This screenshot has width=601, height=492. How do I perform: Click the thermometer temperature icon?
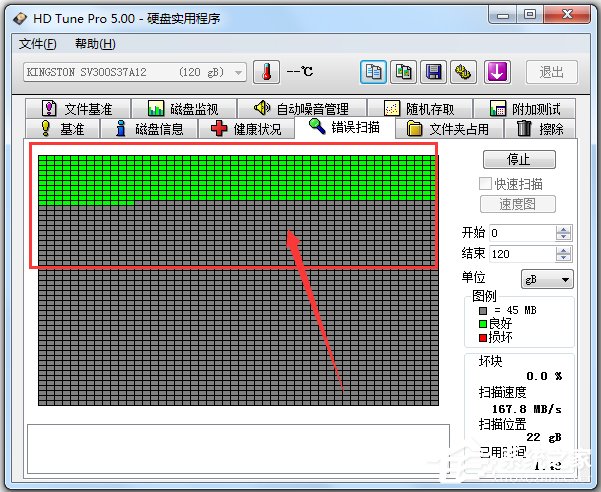[x=267, y=72]
